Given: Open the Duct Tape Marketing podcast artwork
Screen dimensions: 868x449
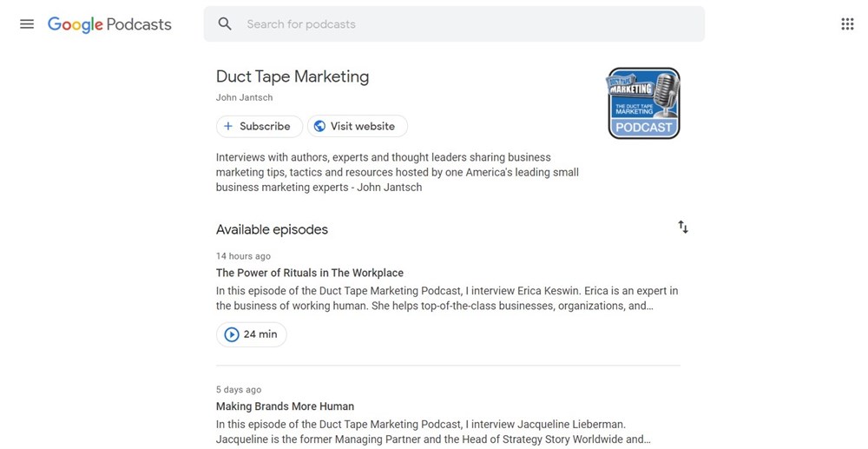Looking at the screenshot, I should click(643, 103).
